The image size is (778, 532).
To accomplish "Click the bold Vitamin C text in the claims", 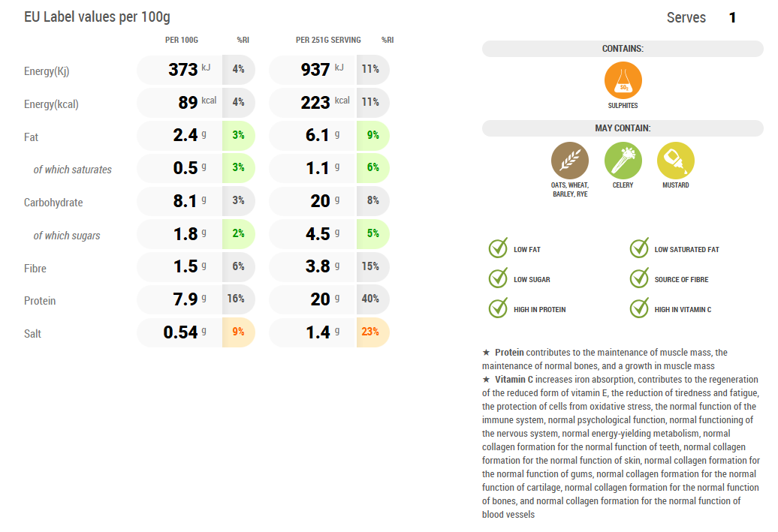I will tap(514, 380).
